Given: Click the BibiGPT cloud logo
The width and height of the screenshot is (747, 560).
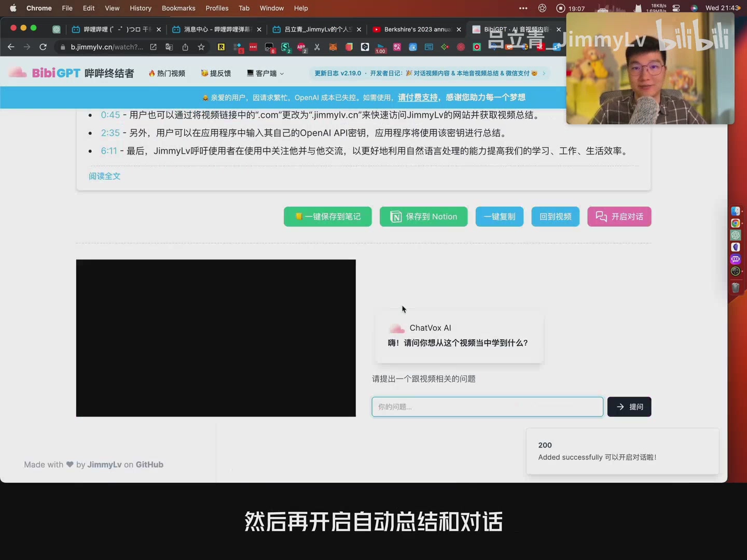Looking at the screenshot, I should pyautogui.click(x=17, y=73).
